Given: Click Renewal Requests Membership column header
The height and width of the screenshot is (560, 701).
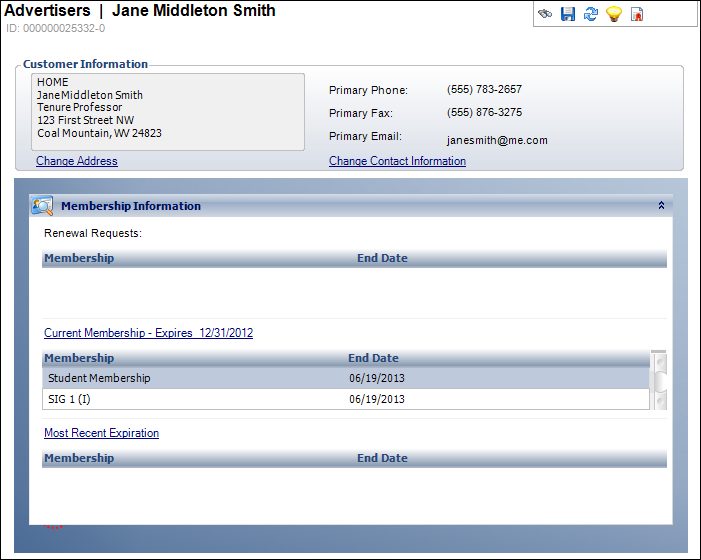Looking at the screenshot, I should (79, 258).
